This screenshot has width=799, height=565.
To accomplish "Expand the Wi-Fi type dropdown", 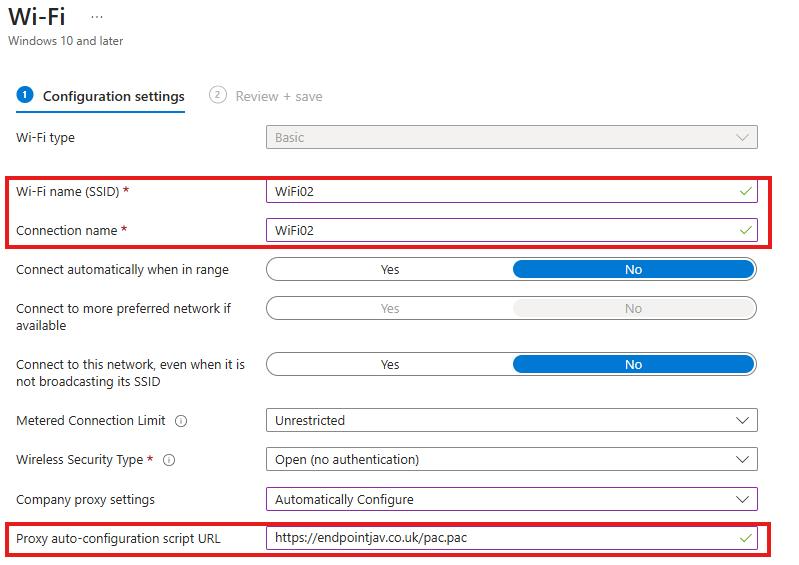I will [x=511, y=137].
